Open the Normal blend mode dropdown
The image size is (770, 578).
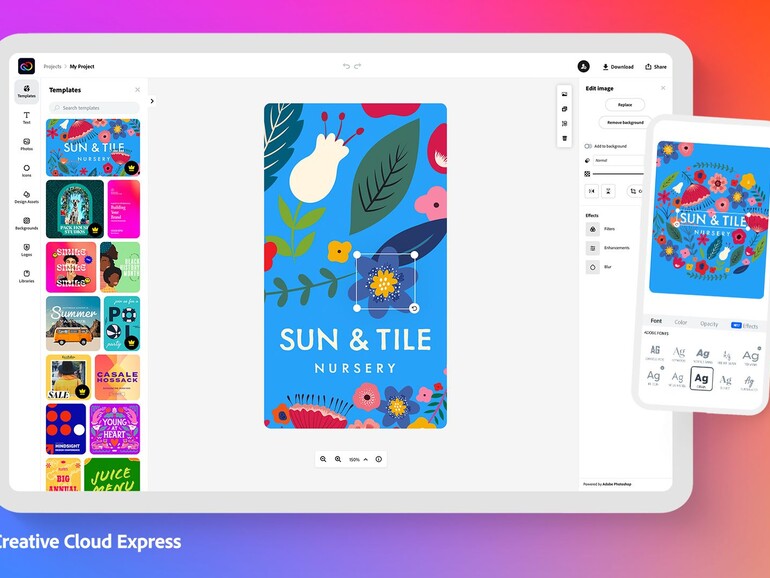click(x=619, y=161)
